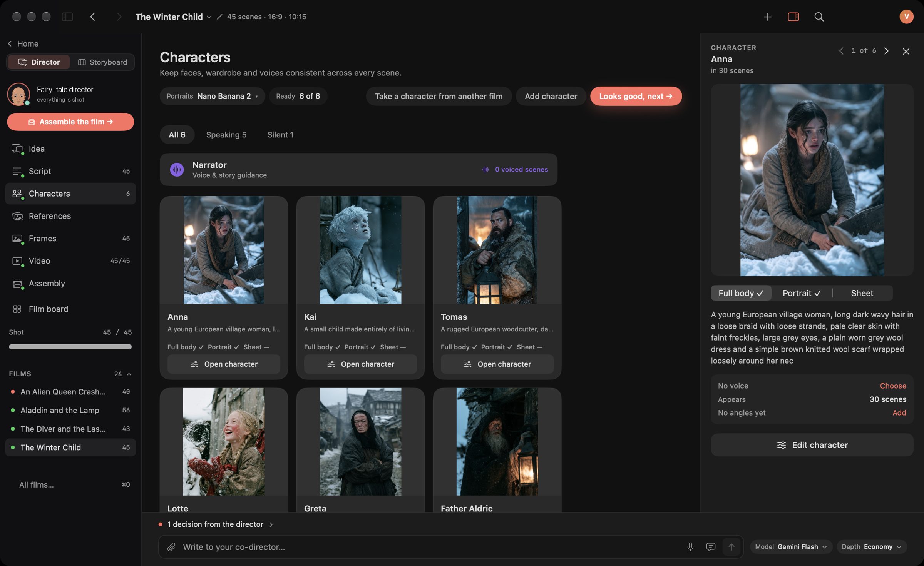Open the Script section

click(x=70, y=171)
